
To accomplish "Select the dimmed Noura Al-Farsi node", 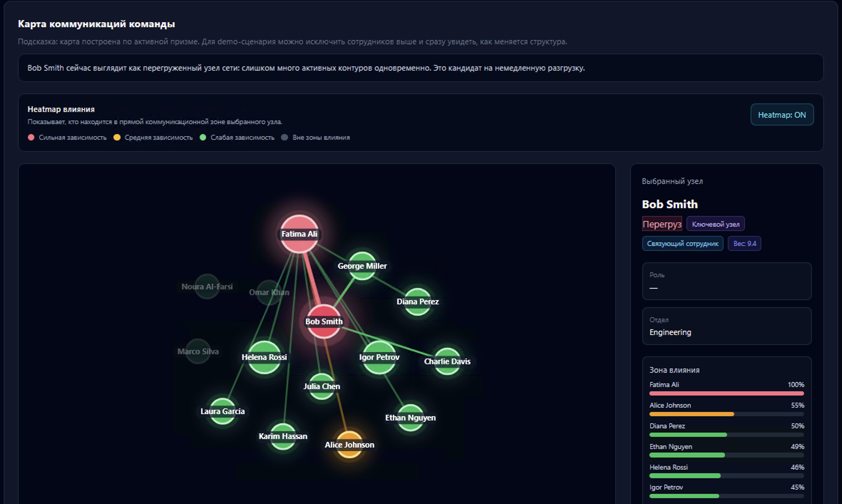I will (207, 287).
